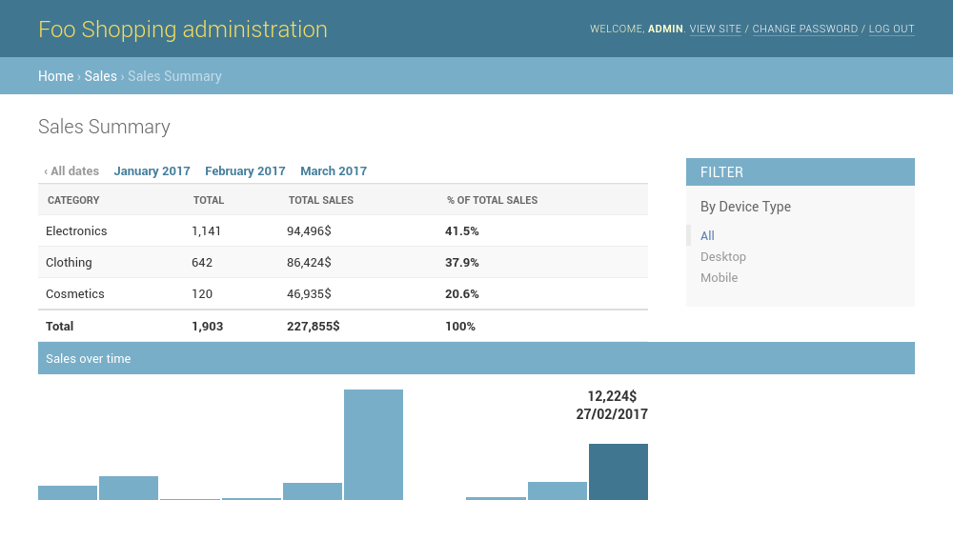This screenshot has width=953, height=560.
Task: Click the 120 total cell
Action: pyautogui.click(x=202, y=294)
